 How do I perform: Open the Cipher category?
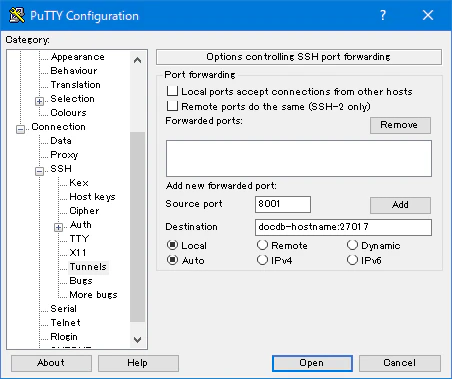coord(84,211)
